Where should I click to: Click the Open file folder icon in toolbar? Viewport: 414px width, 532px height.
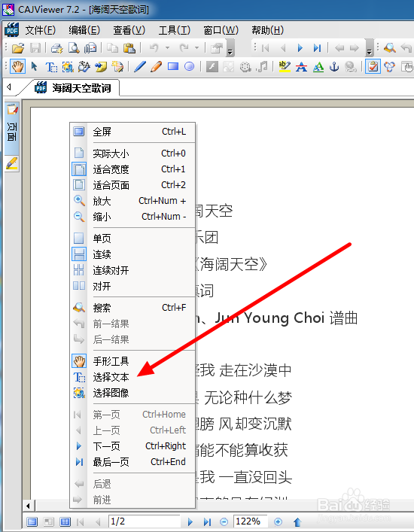pyautogui.click(x=18, y=48)
